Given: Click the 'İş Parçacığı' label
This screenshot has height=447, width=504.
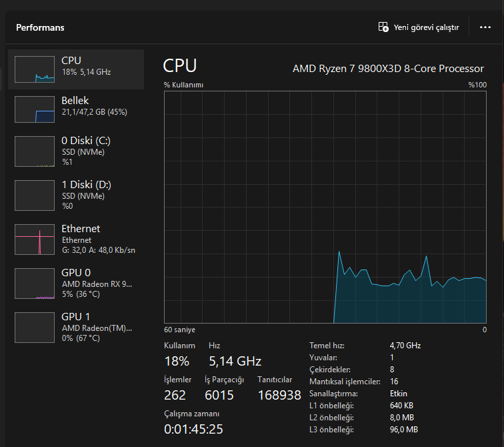Looking at the screenshot, I should (x=225, y=380).
